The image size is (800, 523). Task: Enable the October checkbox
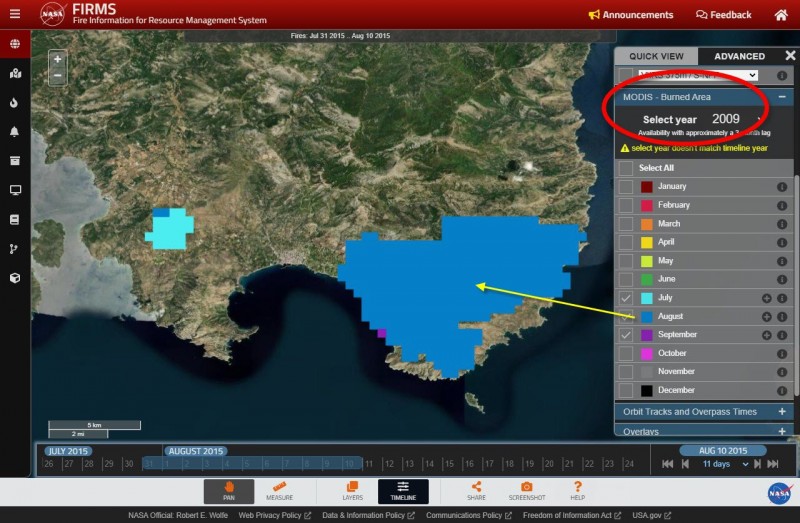tap(626, 353)
